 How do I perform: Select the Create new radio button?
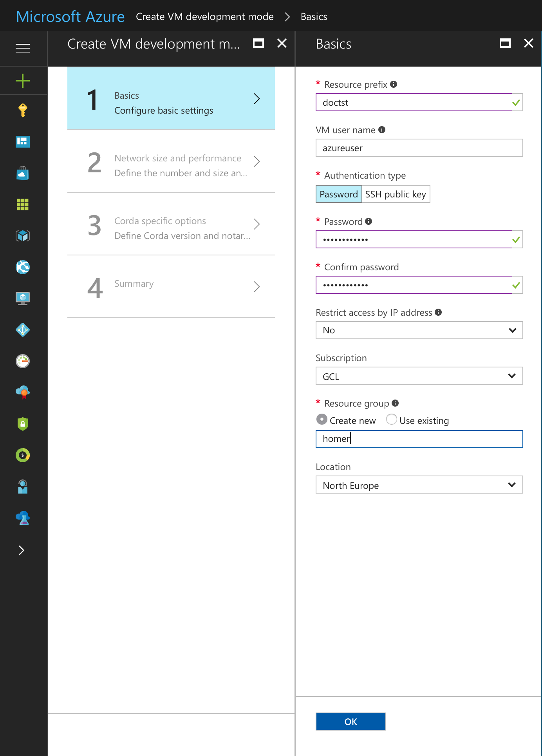(x=322, y=420)
